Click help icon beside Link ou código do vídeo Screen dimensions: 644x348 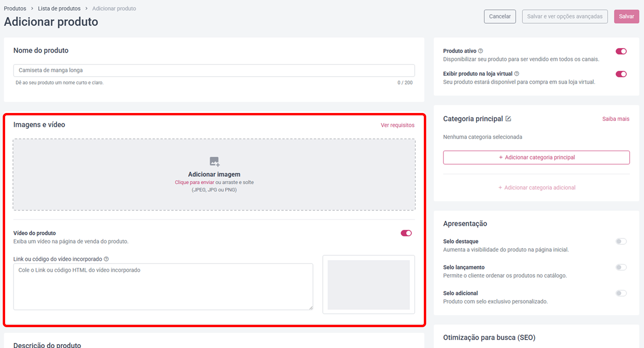pyautogui.click(x=106, y=259)
